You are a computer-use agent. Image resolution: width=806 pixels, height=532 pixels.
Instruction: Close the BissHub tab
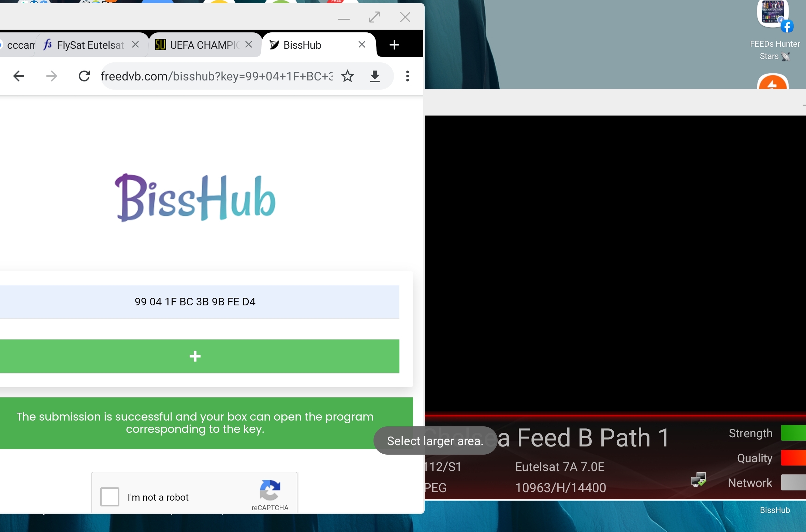[x=362, y=45]
